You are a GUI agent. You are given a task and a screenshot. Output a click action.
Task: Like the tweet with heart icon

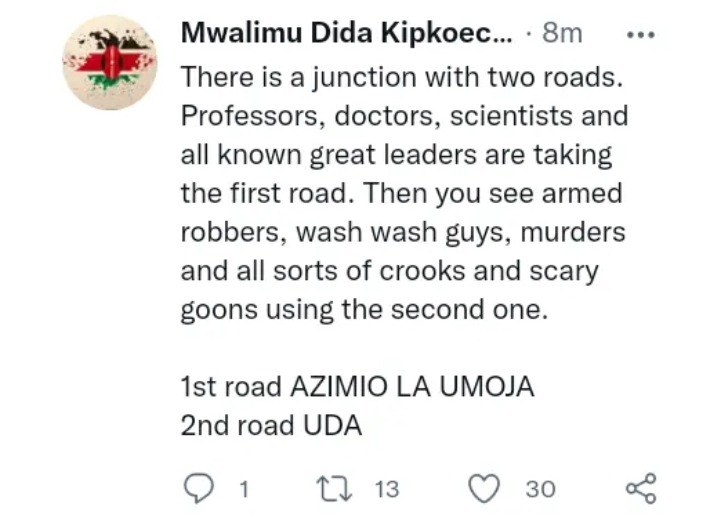[x=484, y=488]
